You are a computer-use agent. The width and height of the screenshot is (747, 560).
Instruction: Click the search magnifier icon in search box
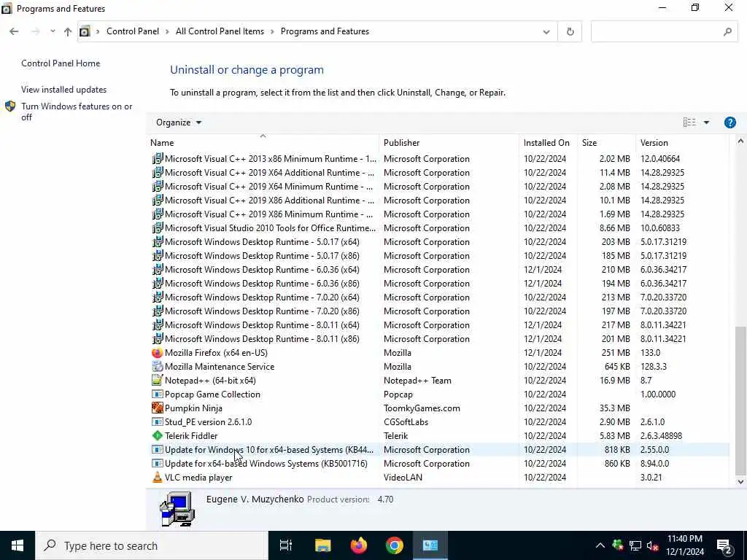point(727,32)
